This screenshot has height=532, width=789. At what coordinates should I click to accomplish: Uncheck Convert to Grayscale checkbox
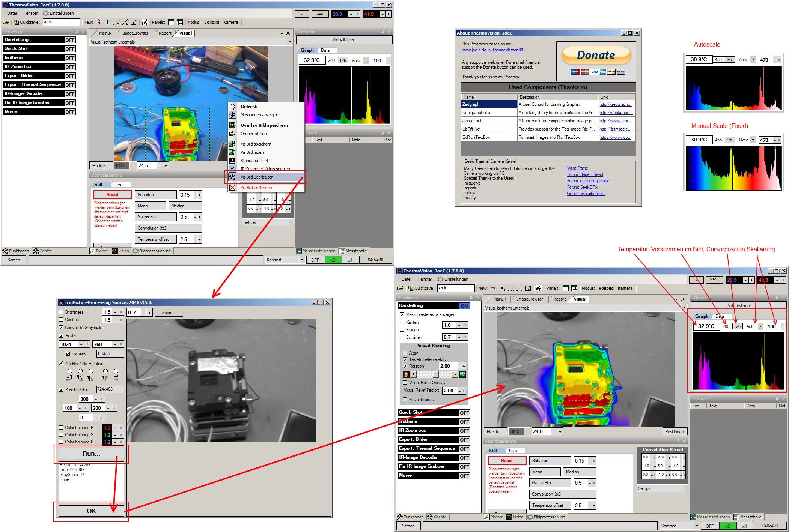click(61, 328)
